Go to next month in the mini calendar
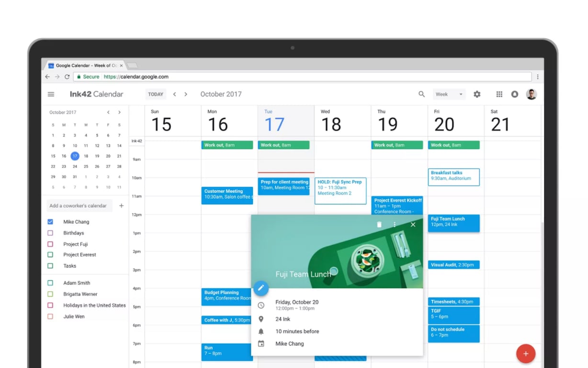Viewport: 588px width, 368px height. click(119, 112)
